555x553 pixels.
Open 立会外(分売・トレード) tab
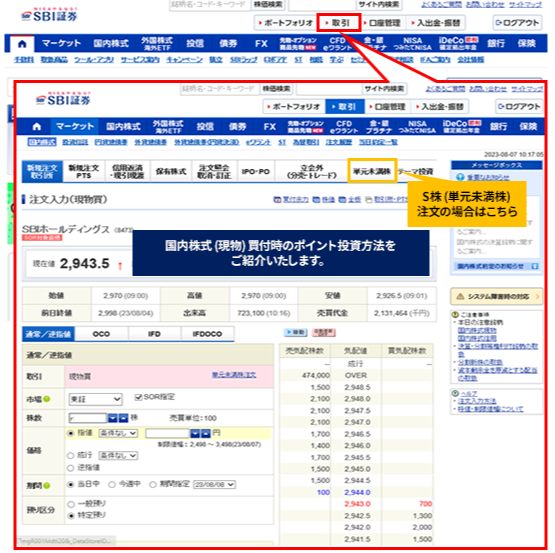(311, 172)
